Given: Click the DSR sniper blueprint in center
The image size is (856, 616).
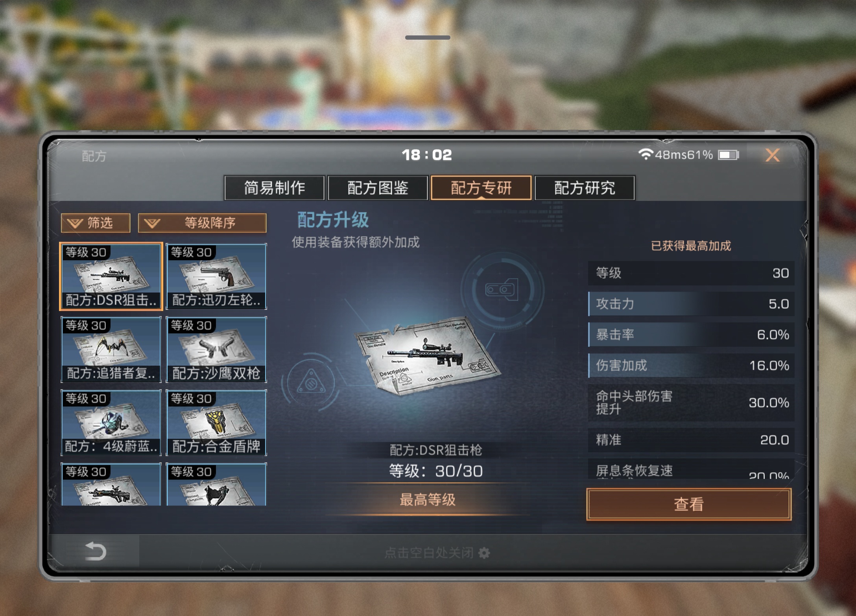Looking at the screenshot, I should [x=427, y=356].
